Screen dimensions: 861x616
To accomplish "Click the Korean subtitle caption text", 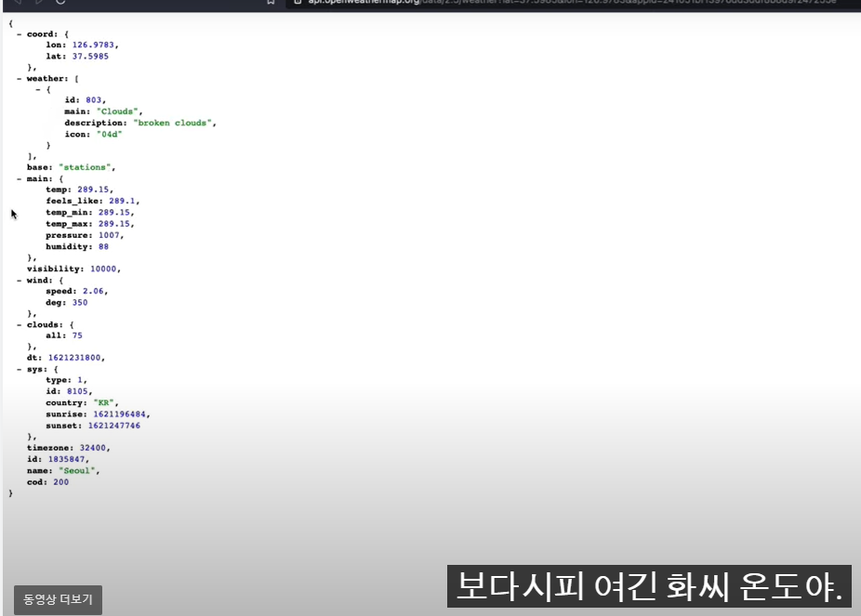I will [x=649, y=586].
